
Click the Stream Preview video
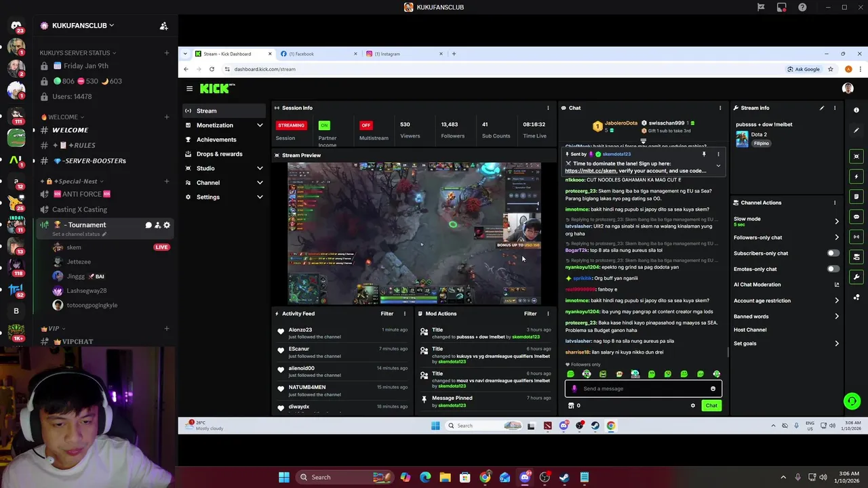[414, 233]
